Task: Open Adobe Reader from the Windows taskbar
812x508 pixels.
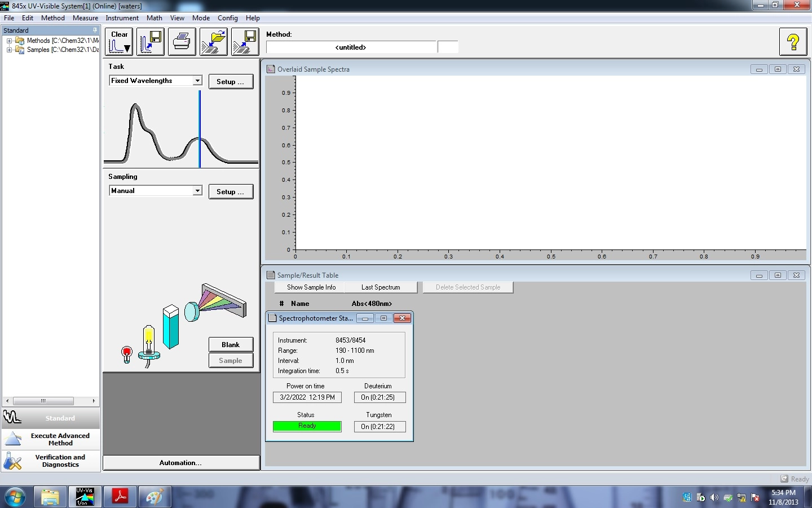Action: coord(120,497)
